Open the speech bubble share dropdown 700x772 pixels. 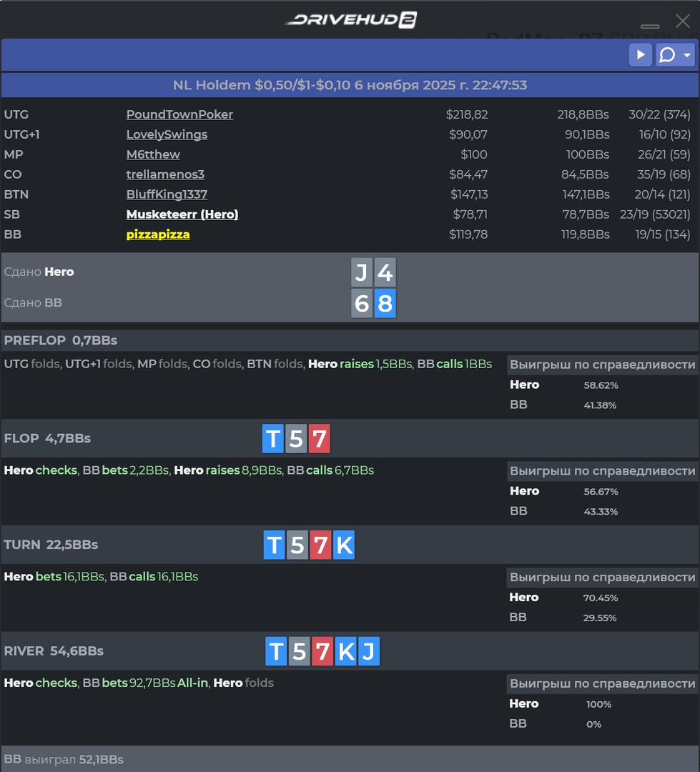pyautogui.click(x=675, y=55)
